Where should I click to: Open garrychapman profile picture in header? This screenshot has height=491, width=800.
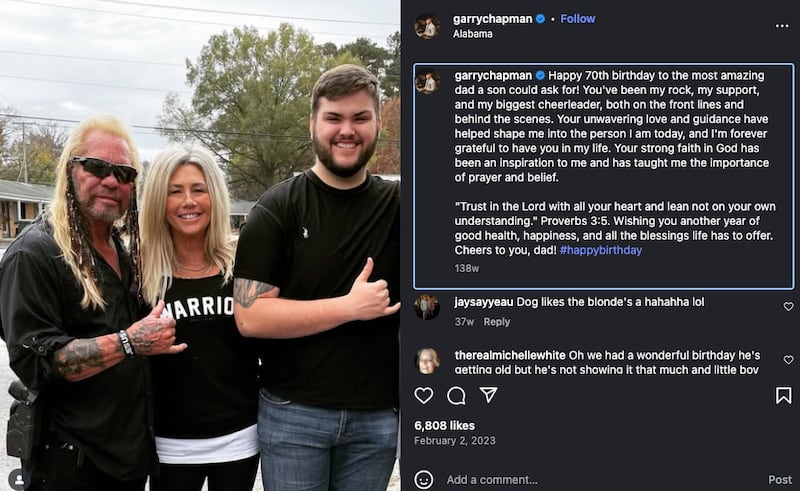point(427,26)
